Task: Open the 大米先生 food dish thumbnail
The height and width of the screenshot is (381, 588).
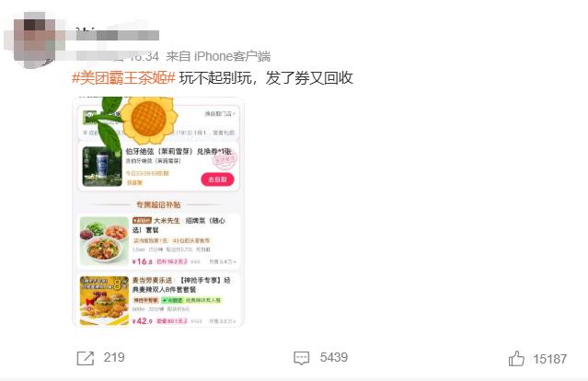Action: coord(104,241)
